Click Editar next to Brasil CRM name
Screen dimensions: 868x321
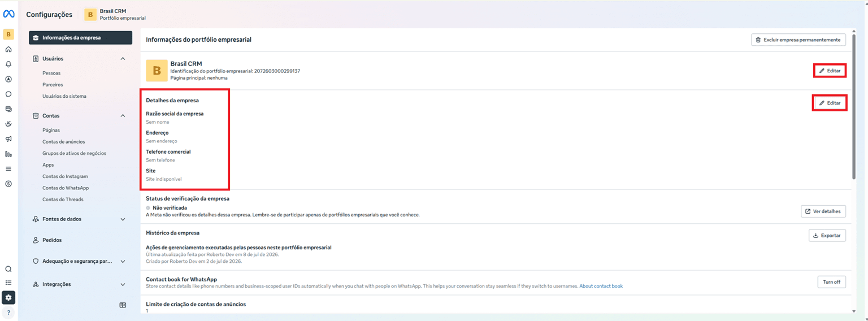(830, 71)
